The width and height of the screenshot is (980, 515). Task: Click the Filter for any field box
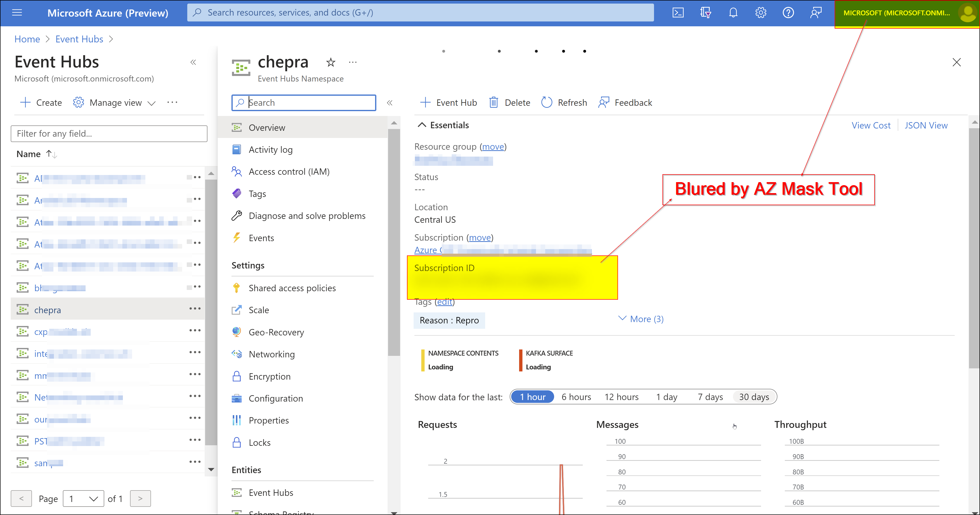click(109, 134)
